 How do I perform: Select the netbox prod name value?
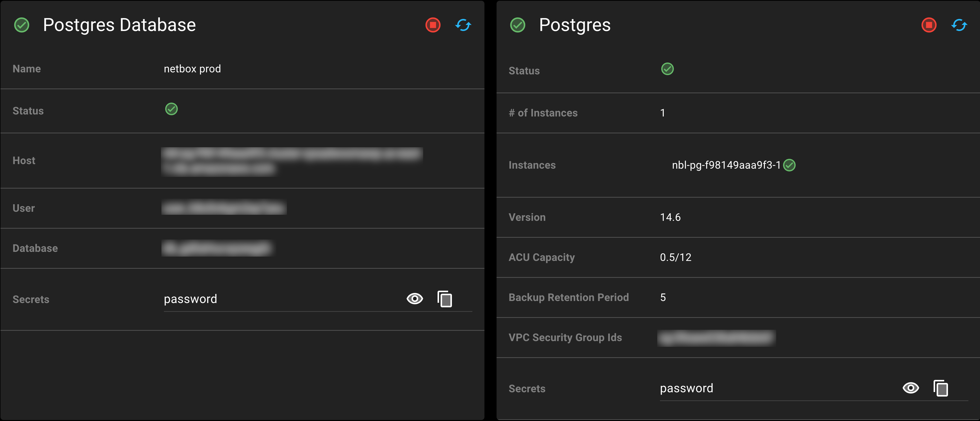click(192, 69)
